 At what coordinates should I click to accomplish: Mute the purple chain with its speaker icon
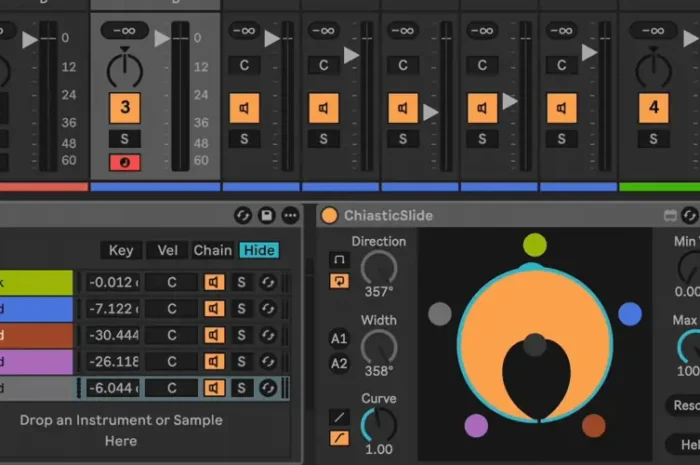tap(214, 361)
